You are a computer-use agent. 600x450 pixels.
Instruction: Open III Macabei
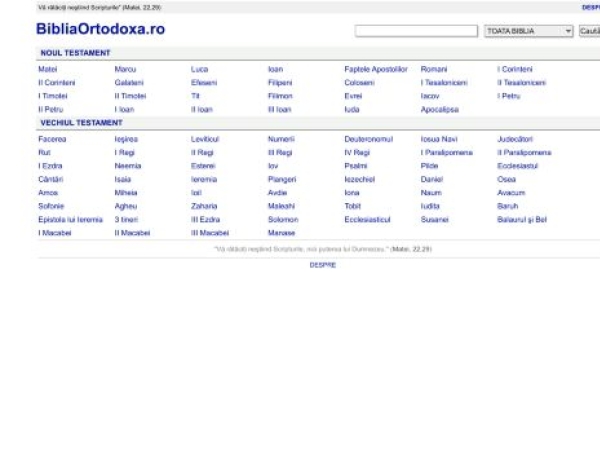point(210,233)
